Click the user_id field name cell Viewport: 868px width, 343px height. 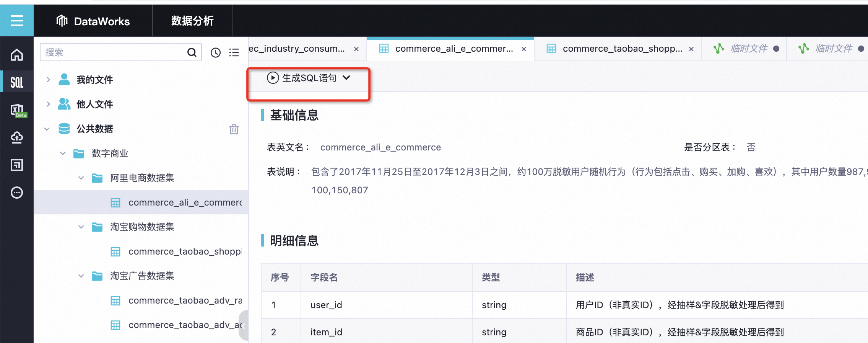[386, 305]
